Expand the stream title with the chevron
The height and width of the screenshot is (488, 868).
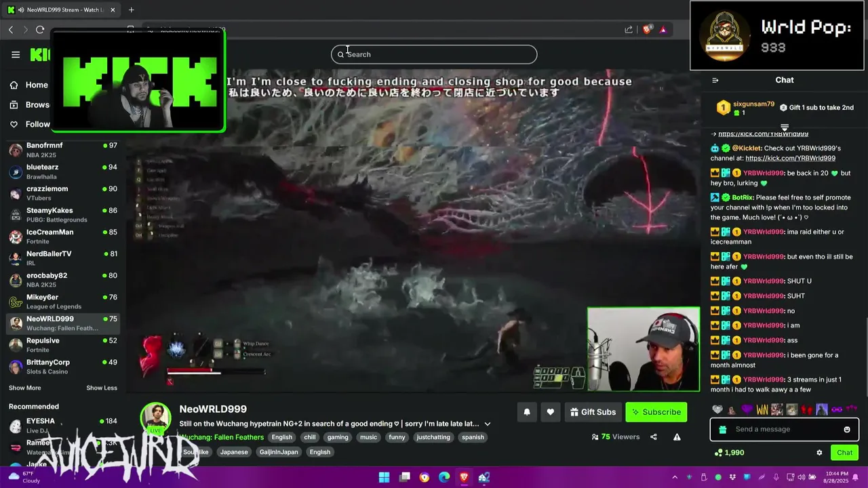487,424
